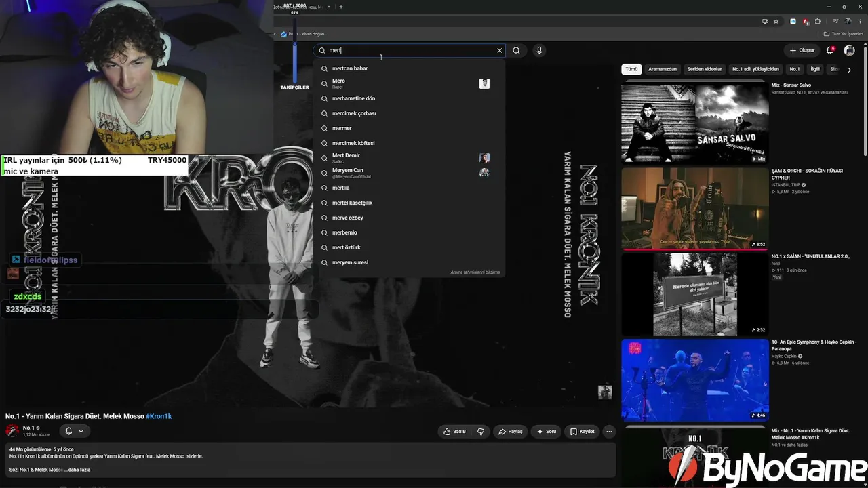Choose the mert öztürk suggestion
This screenshot has width=868, height=488.
[410, 247]
